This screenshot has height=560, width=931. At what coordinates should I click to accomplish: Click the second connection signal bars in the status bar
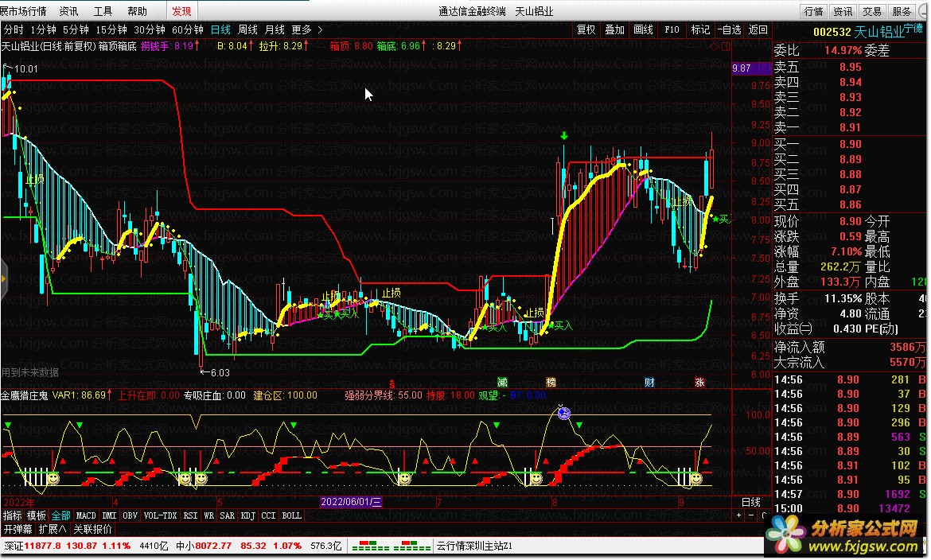(x=412, y=546)
